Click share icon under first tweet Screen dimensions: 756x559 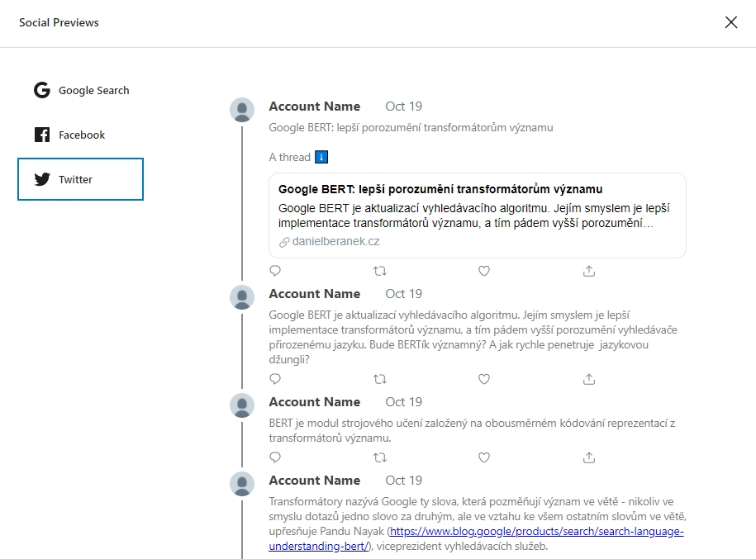(589, 271)
